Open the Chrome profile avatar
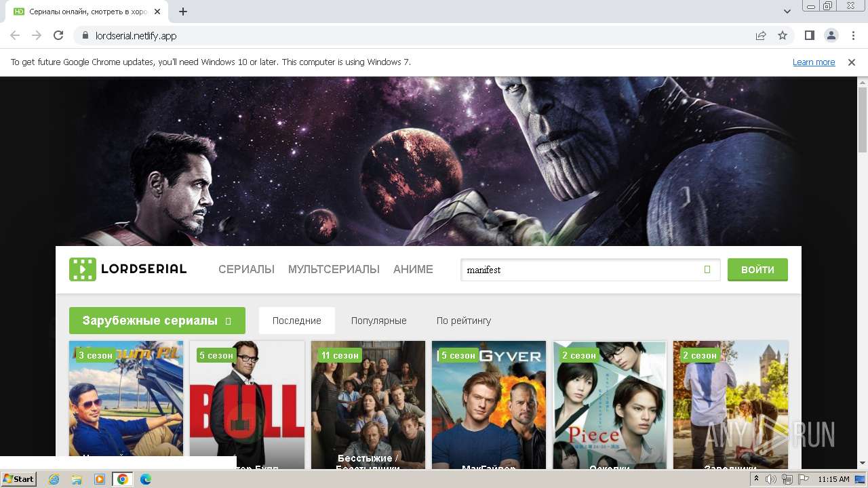Viewport: 868px width, 488px height. [831, 35]
